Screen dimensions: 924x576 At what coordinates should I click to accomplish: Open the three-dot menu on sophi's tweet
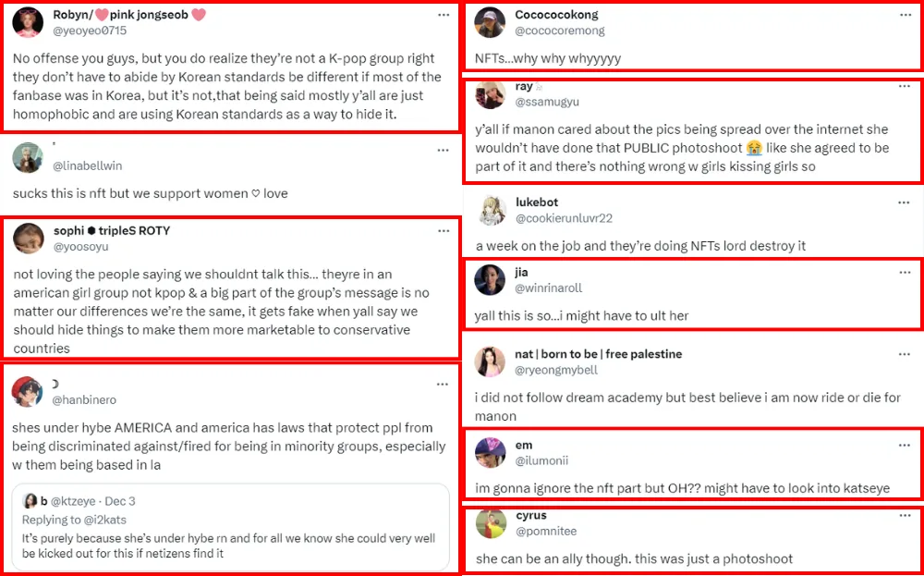442,231
